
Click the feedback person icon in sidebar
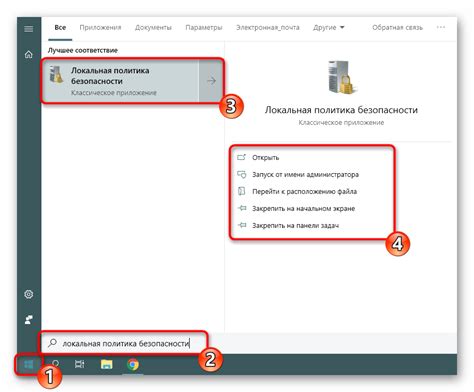coord(29,320)
